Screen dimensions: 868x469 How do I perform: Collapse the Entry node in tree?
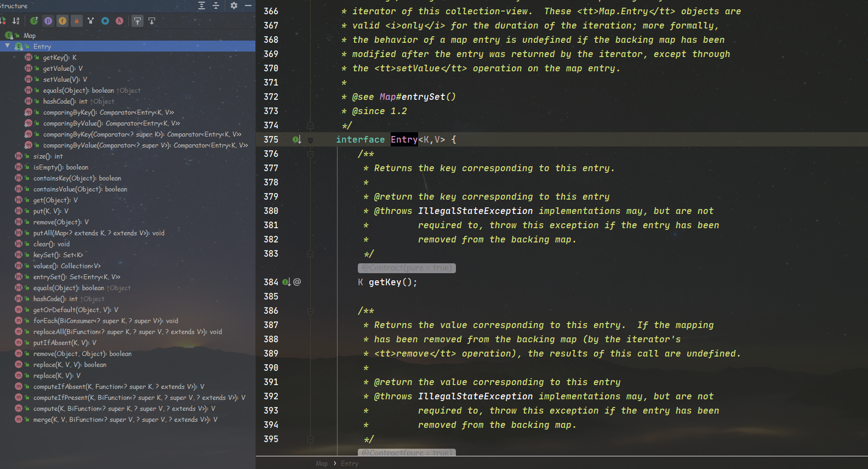7,46
